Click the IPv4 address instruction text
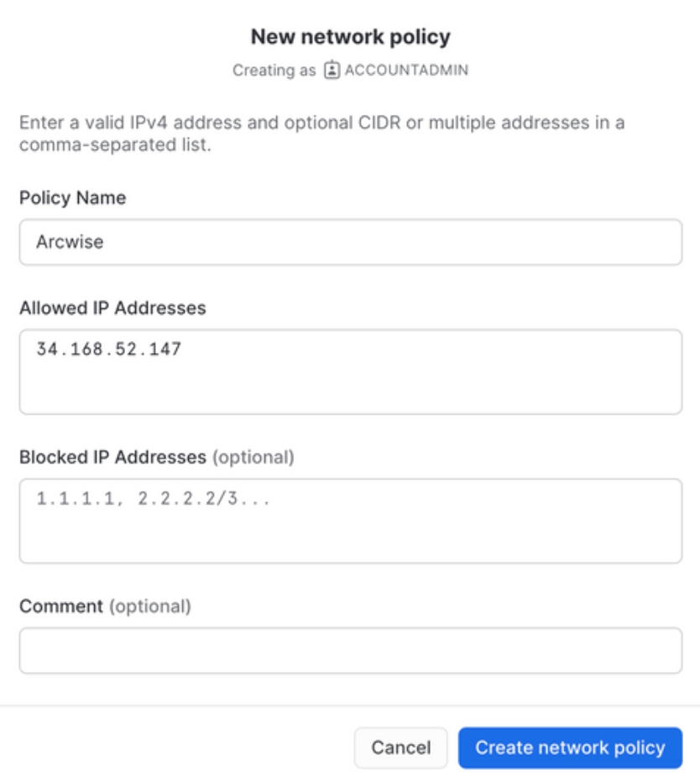Image resolution: width=700 pixels, height=776 pixels. (321, 133)
